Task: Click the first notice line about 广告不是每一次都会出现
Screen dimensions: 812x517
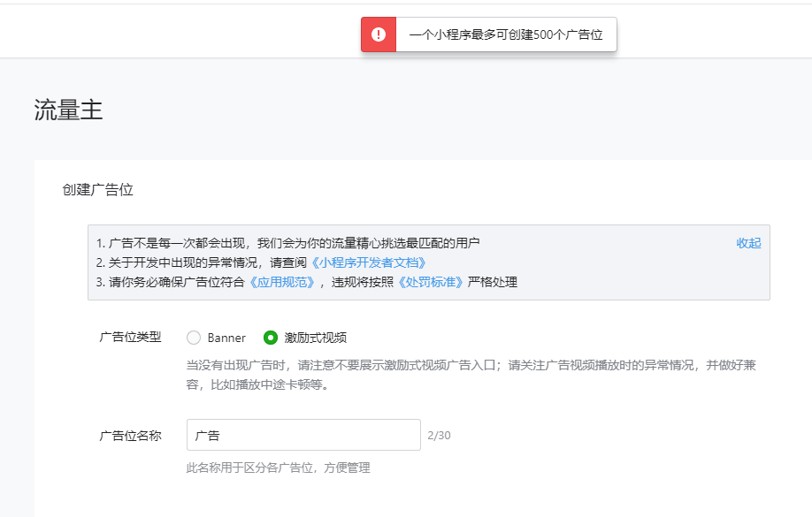Action: point(288,243)
